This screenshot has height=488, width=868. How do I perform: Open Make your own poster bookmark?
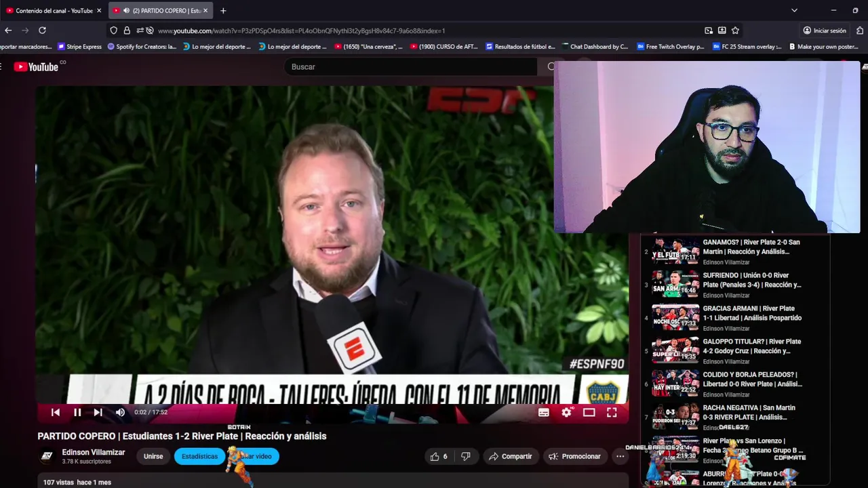[x=824, y=47]
